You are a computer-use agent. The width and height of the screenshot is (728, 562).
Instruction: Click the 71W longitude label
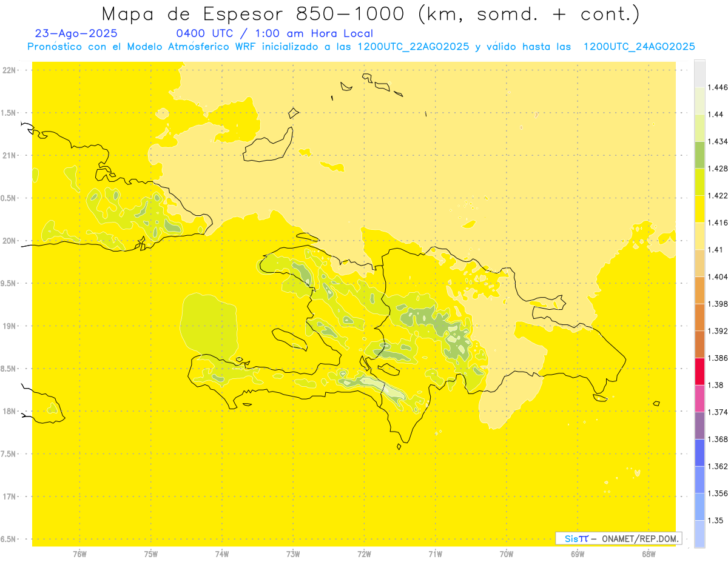[x=435, y=554]
